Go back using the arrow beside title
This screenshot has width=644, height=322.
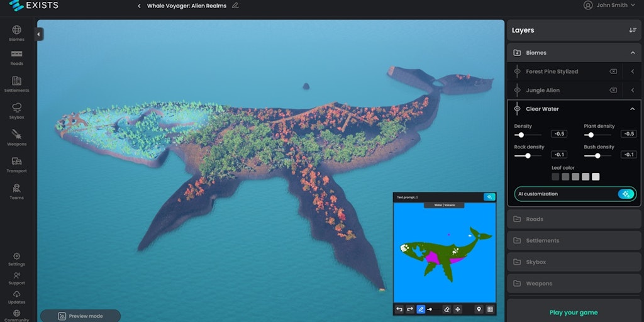click(139, 6)
